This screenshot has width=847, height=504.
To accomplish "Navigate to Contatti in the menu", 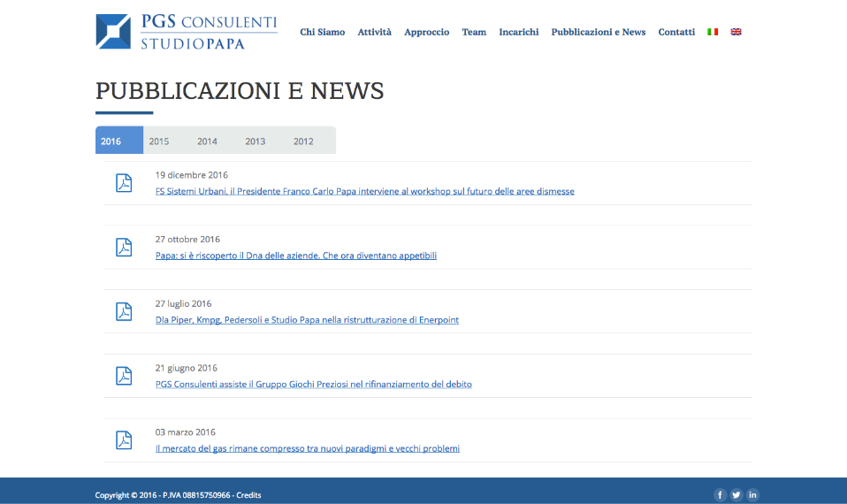I will click(676, 32).
